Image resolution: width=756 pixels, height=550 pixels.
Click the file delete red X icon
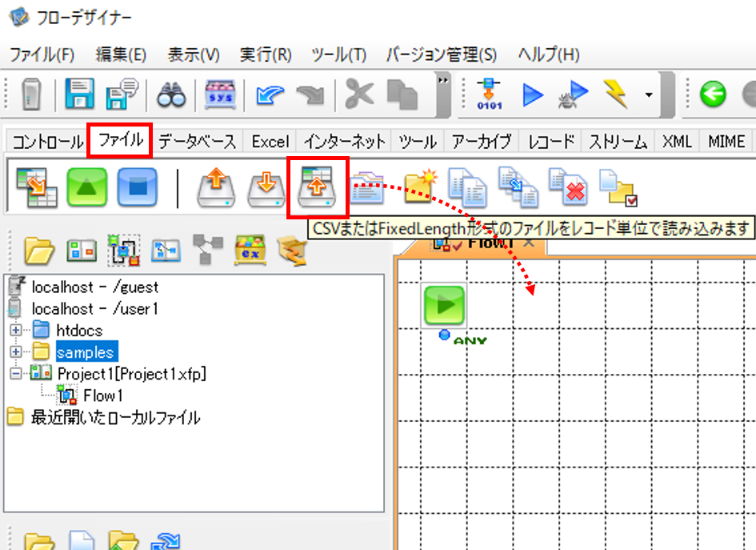tap(568, 187)
